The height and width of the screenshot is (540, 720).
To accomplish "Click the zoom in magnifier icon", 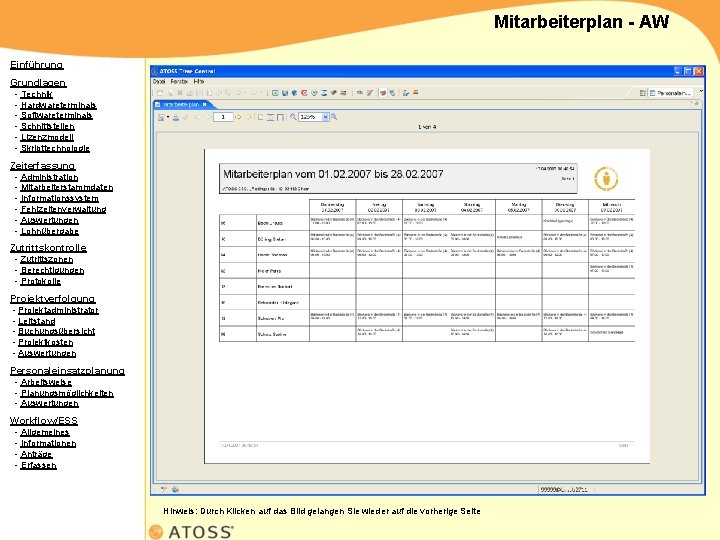I will coord(334,117).
